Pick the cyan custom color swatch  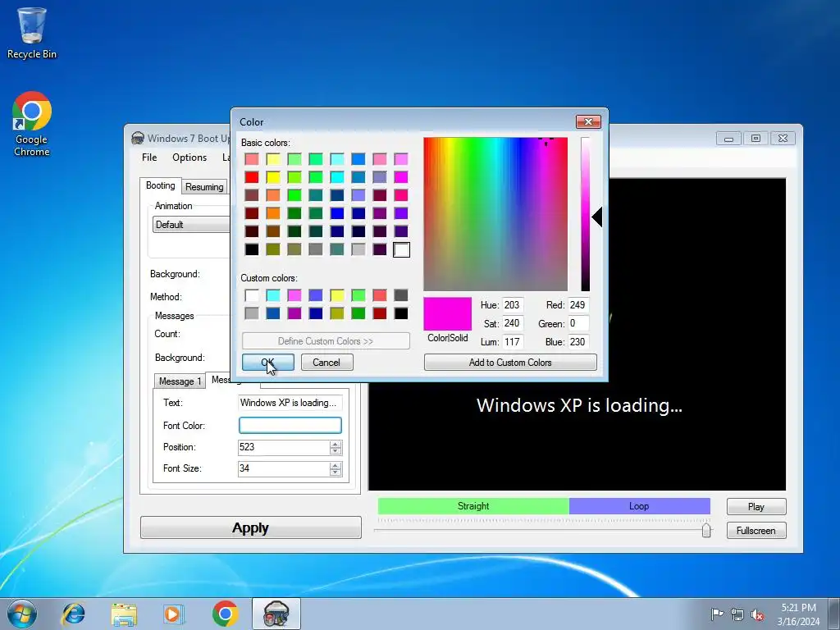coord(273,295)
